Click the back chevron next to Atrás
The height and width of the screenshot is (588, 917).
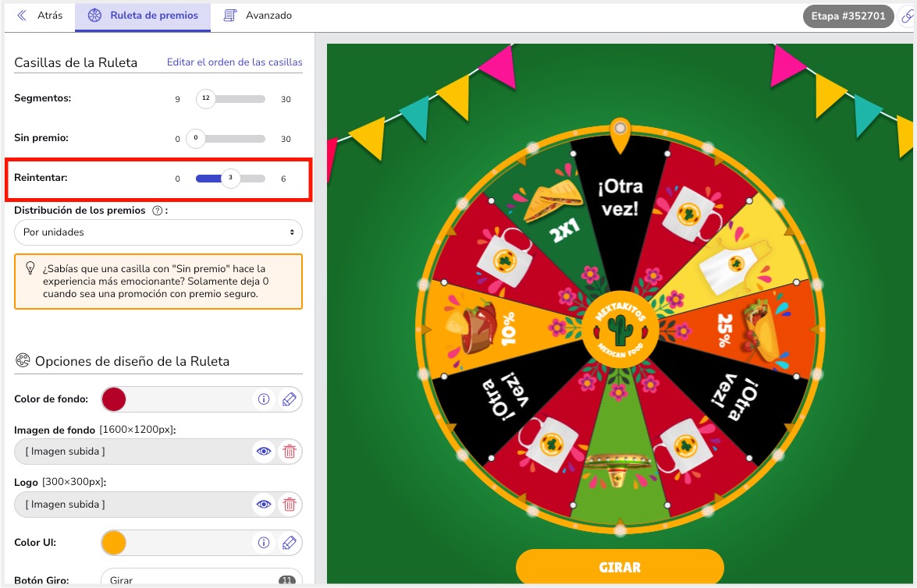pos(22,16)
